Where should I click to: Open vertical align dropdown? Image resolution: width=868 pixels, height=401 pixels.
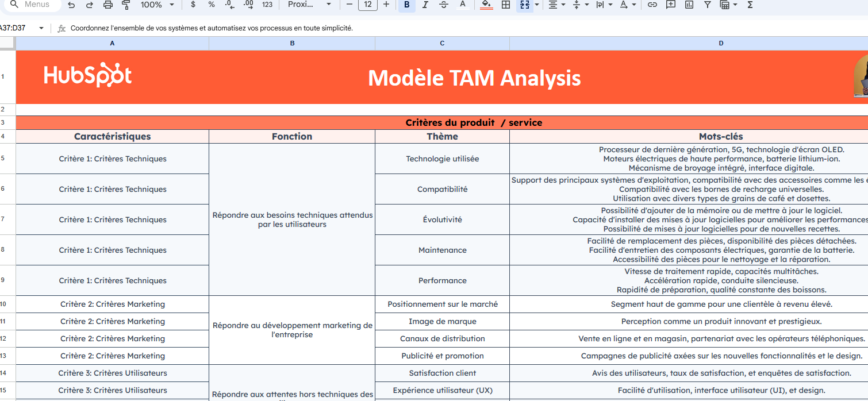[x=581, y=5]
